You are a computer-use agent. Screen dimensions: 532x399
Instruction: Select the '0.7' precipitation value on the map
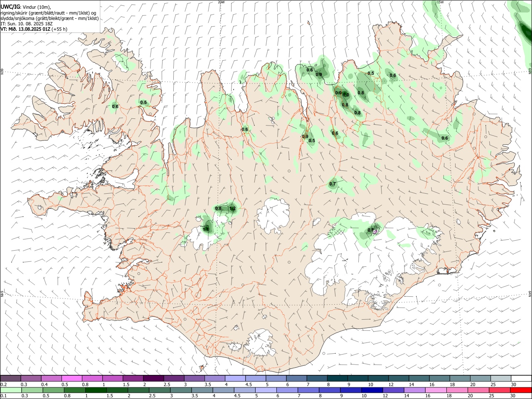(x=332, y=184)
